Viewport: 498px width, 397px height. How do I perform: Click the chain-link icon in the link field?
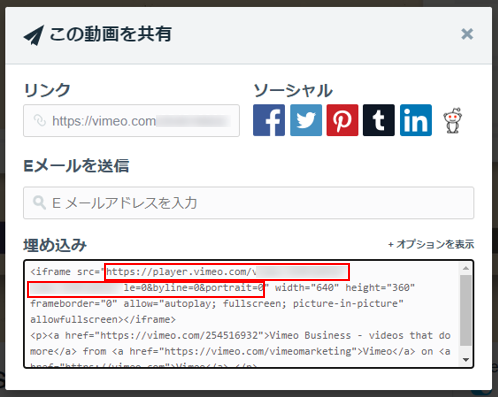[40, 121]
